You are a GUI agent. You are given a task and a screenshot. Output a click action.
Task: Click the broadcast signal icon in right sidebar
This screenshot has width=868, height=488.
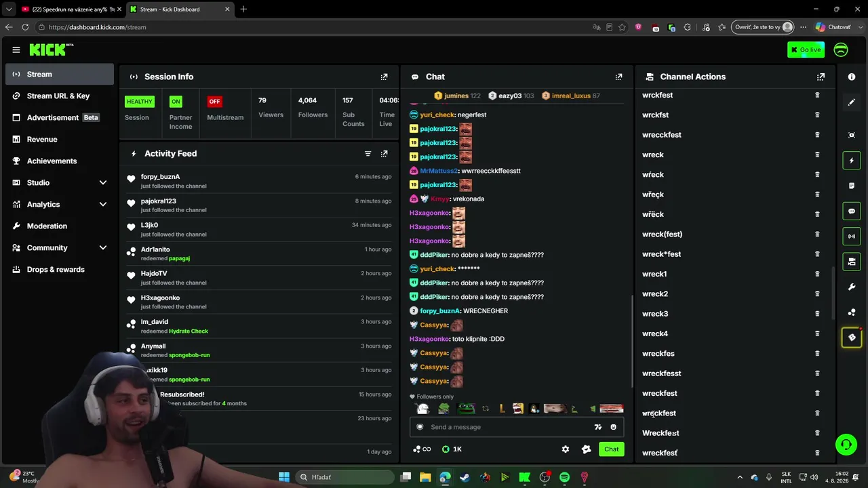(x=852, y=237)
